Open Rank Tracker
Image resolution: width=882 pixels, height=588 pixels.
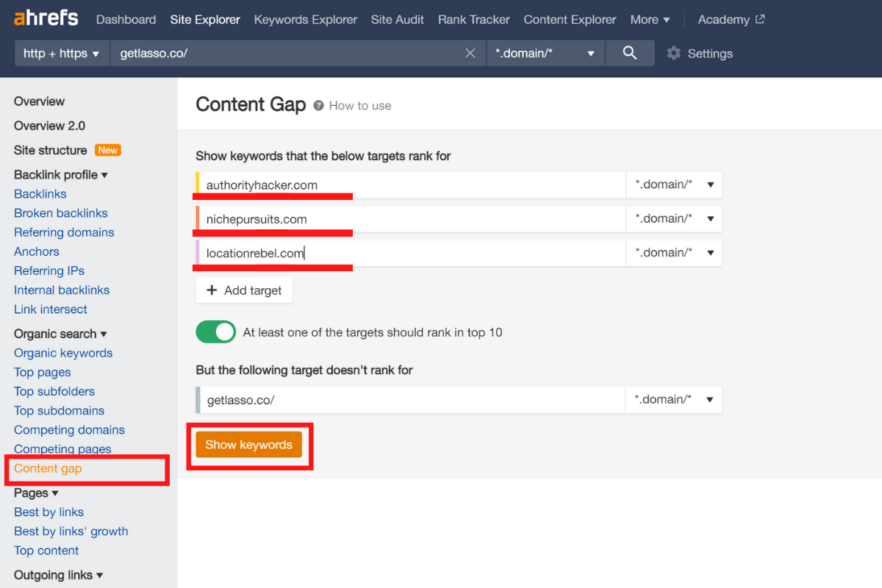point(474,20)
